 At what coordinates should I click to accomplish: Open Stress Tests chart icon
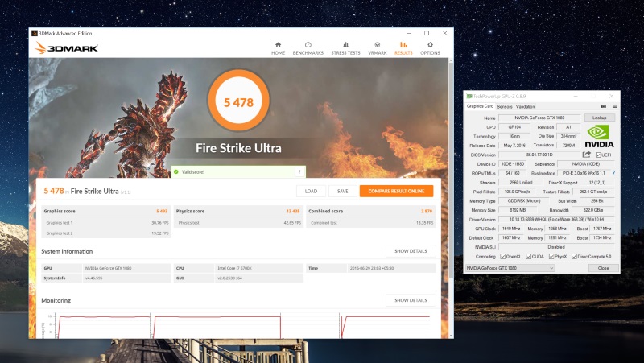(345, 45)
